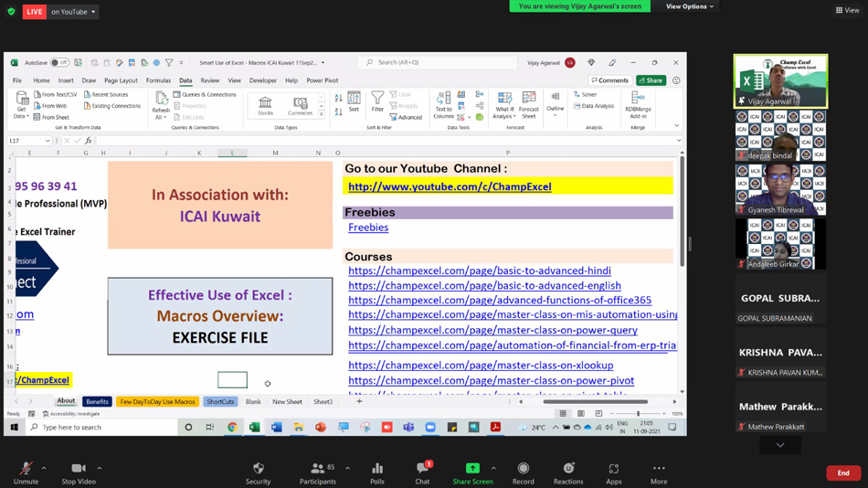Select the Currencies data type
The width and height of the screenshot is (868, 488).
[x=300, y=105]
